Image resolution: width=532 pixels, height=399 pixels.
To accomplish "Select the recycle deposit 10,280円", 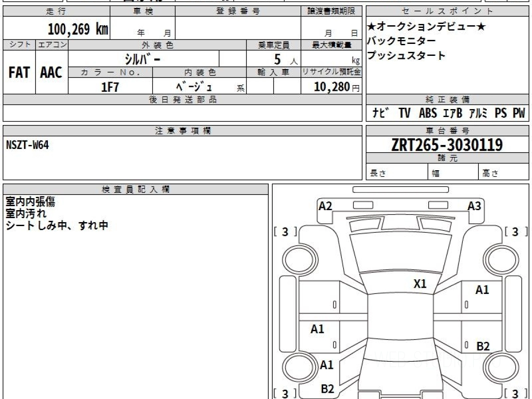I will [x=336, y=87].
